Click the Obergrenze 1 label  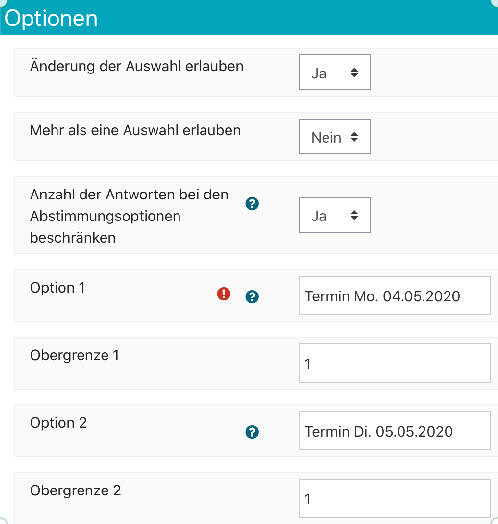pyautogui.click(x=75, y=355)
